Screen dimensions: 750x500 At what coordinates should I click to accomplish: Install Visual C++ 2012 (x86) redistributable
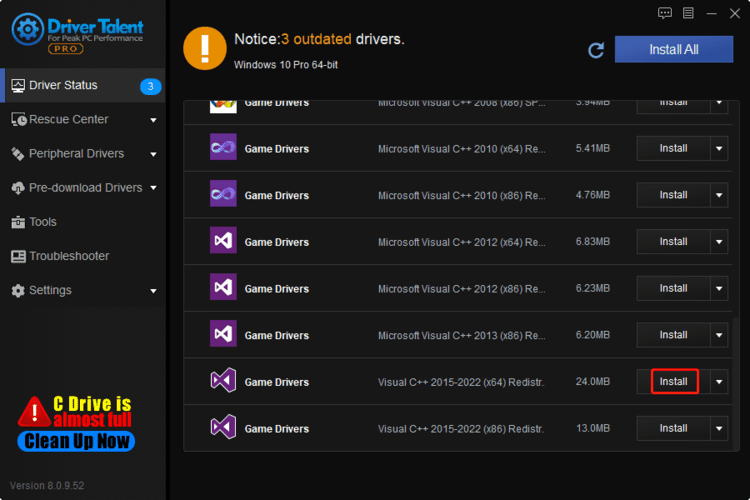click(x=673, y=288)
